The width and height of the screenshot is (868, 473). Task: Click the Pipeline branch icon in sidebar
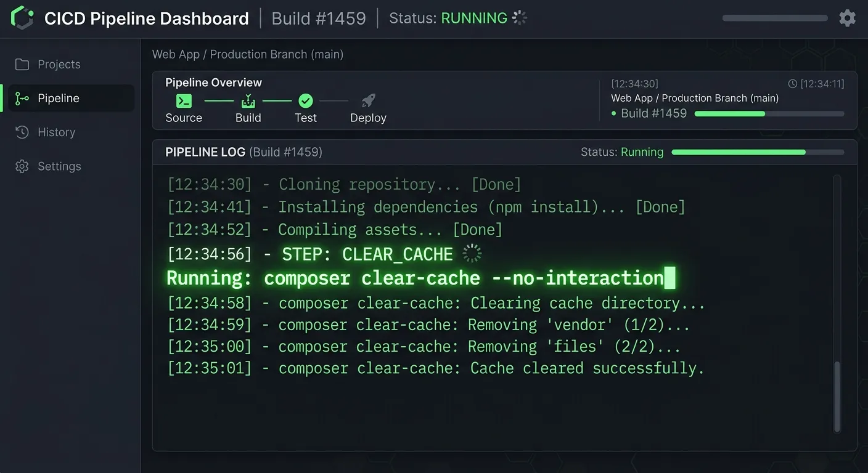click(x=22, y=99)
